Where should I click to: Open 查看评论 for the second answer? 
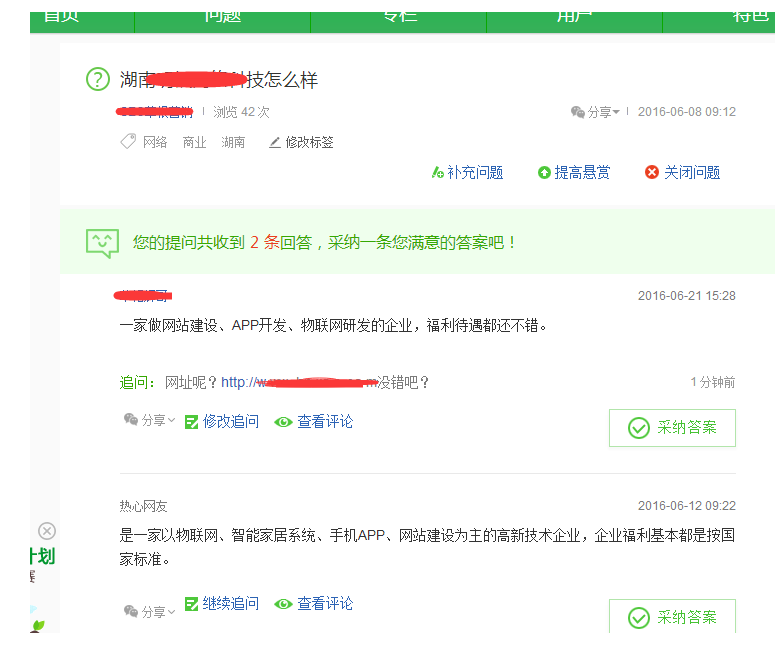(x=325, y=604)
